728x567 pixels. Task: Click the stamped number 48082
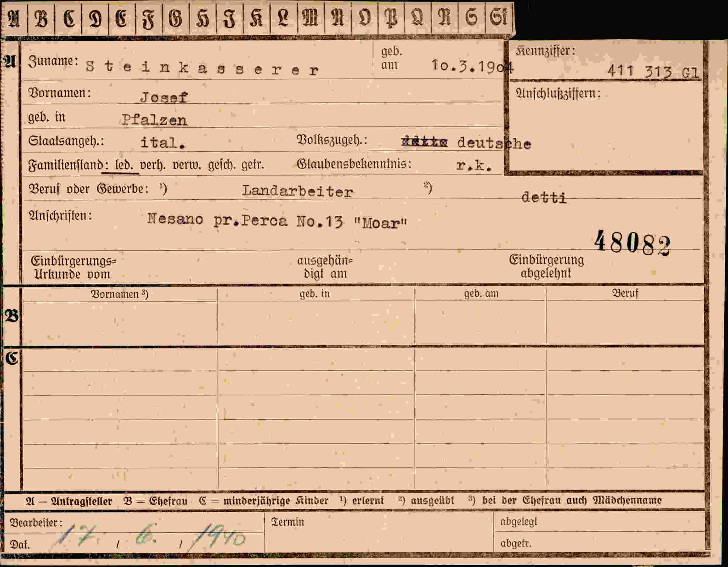tap(632, 243)
